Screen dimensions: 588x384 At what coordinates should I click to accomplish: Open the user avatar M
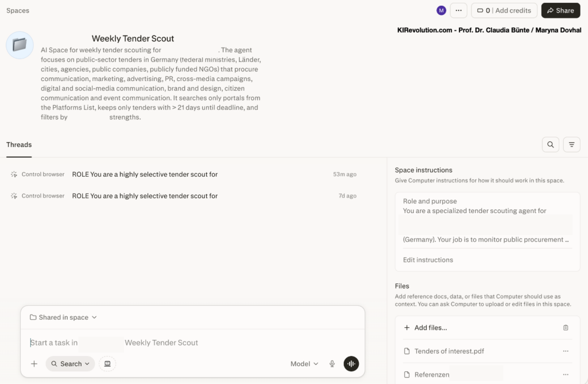click(441, 10)
